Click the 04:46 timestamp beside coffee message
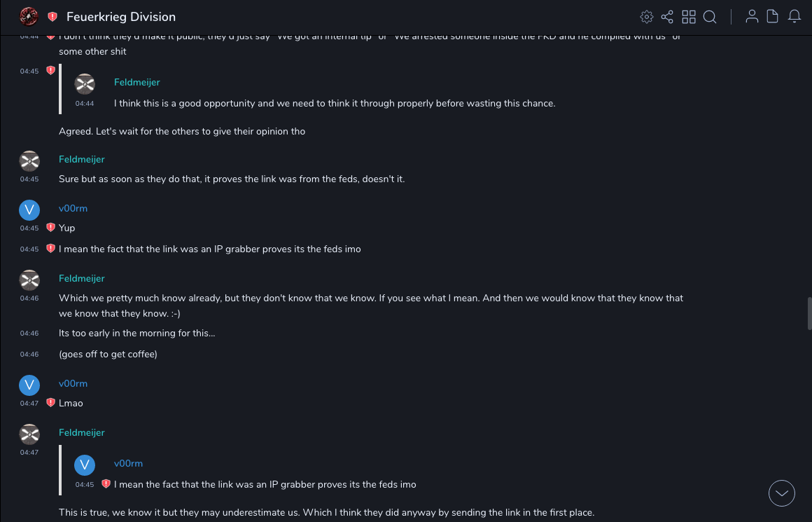The width and height of the screenshot is (812, 522). (x=29, y=355)
